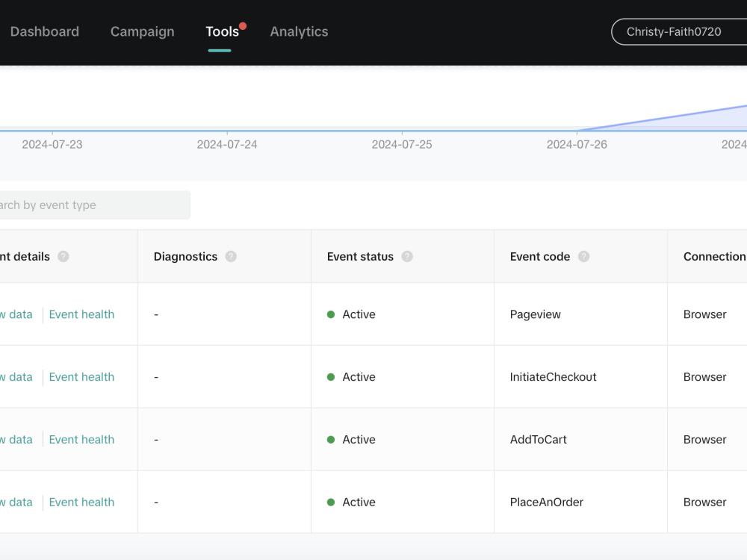
Task: Click help icon next to Diagnostics header
Action: [231, 257]
